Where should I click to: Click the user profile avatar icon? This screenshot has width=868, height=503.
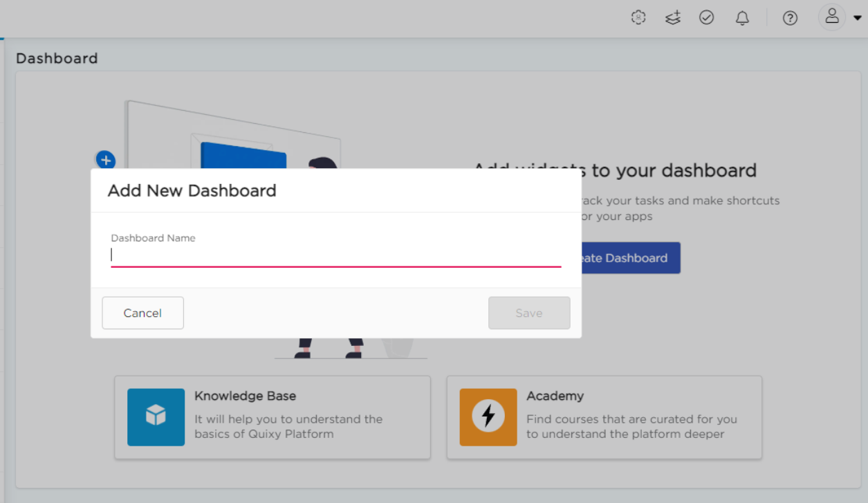(x=831, y=17)
